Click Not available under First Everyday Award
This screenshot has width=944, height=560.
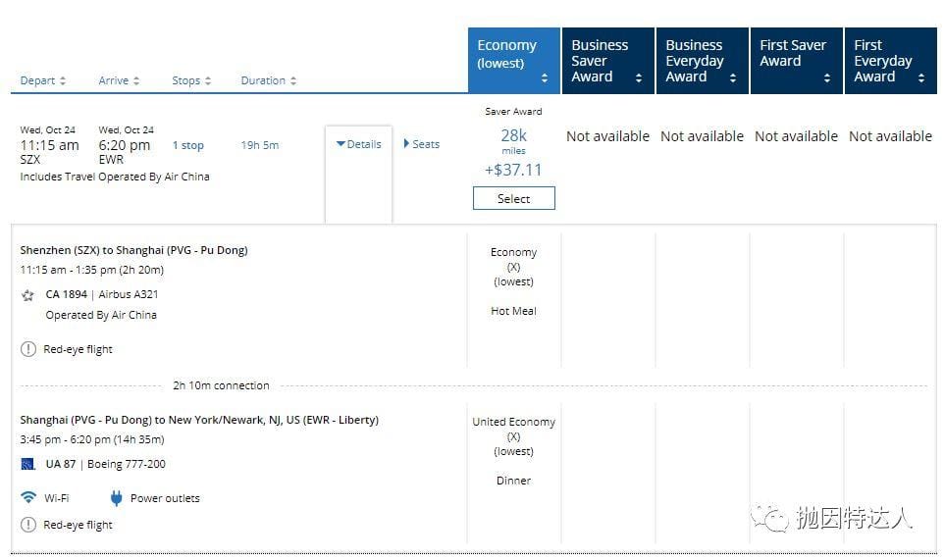pyautogui.click(x=890, y=136)
